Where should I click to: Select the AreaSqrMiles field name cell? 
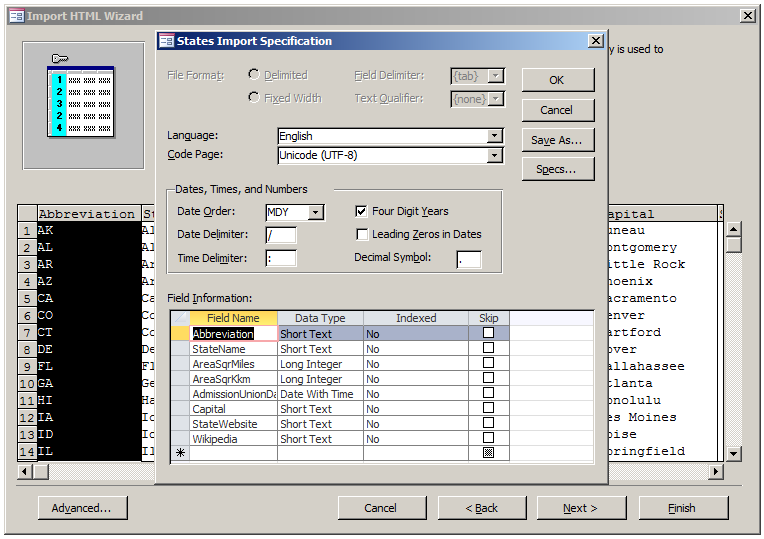coord(233,364)
